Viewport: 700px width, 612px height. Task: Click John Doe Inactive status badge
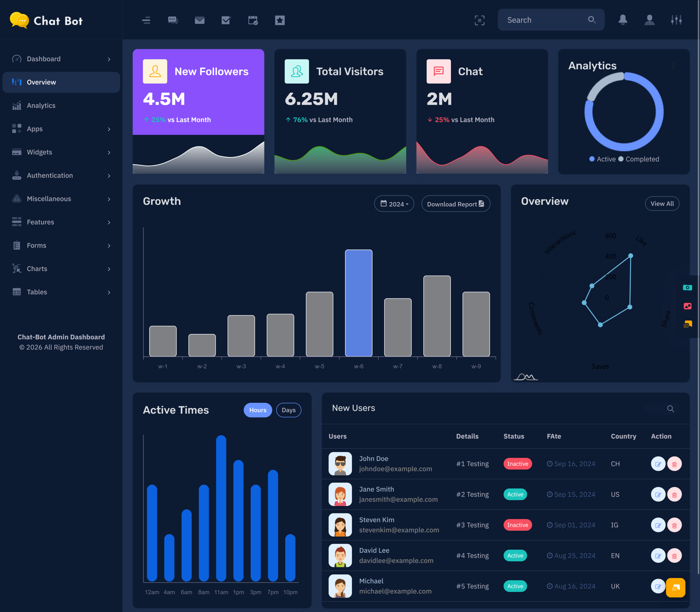[517, 464]
